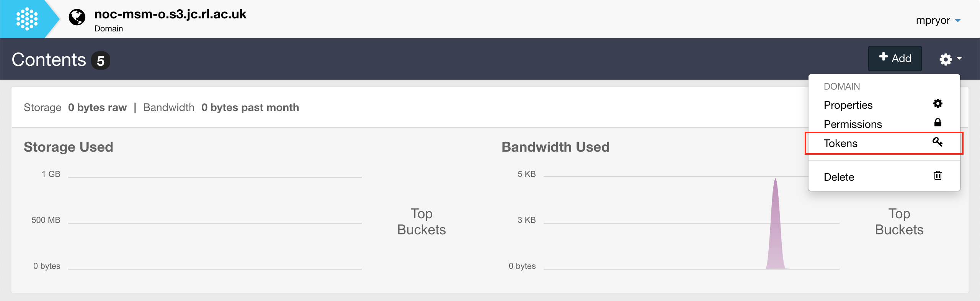The width and height of the screenshot is (980, 301).
Task: Click the padlock icon beside Permissions
Action: 938,123
